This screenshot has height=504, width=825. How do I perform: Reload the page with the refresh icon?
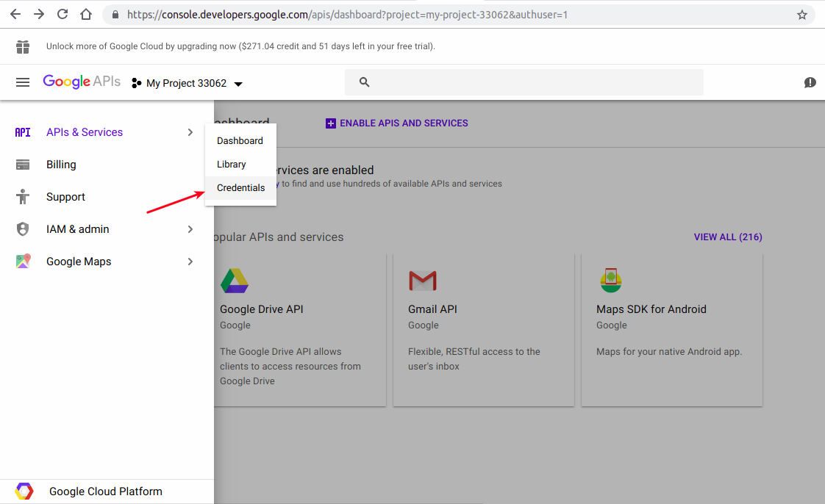click(x=63, y=14)
